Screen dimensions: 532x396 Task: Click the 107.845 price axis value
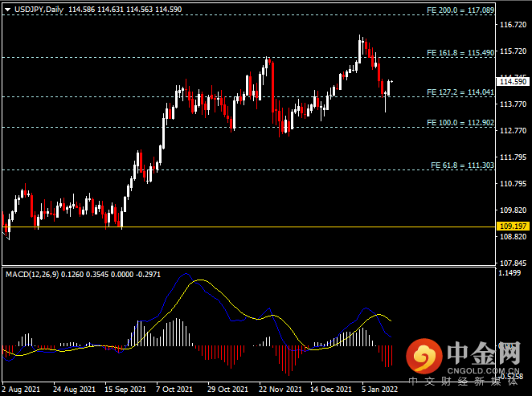[514, 263]
